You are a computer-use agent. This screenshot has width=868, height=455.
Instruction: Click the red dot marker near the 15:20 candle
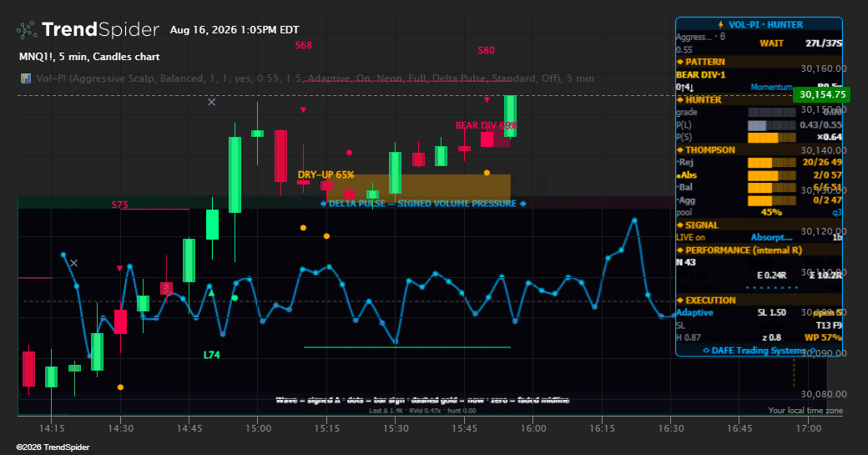tap(350, 153)
